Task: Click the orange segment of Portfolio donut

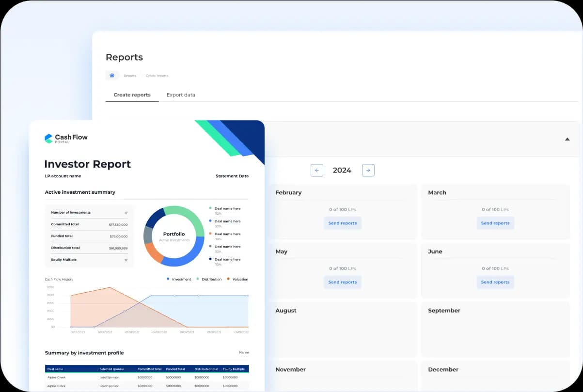Action: click(153, 252)
